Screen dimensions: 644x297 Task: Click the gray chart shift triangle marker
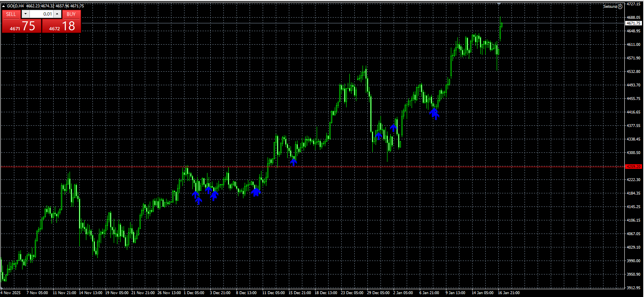(499, 4)
